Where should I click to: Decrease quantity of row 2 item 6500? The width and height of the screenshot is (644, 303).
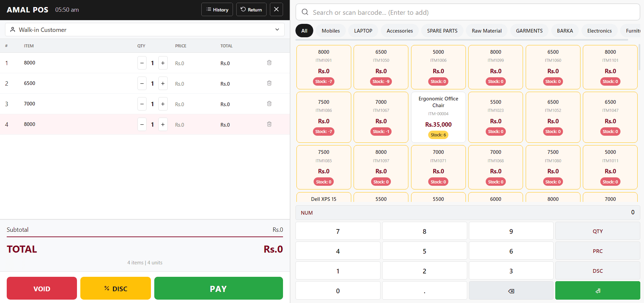point(142,84)
